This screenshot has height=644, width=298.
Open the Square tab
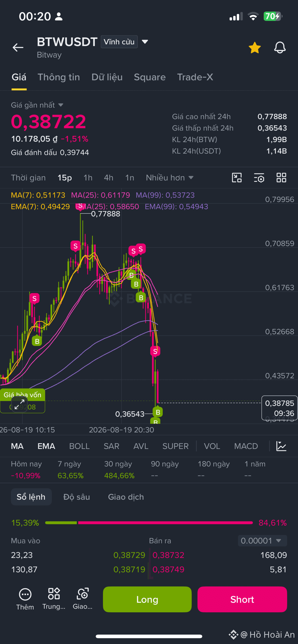[x=150, y=77]
